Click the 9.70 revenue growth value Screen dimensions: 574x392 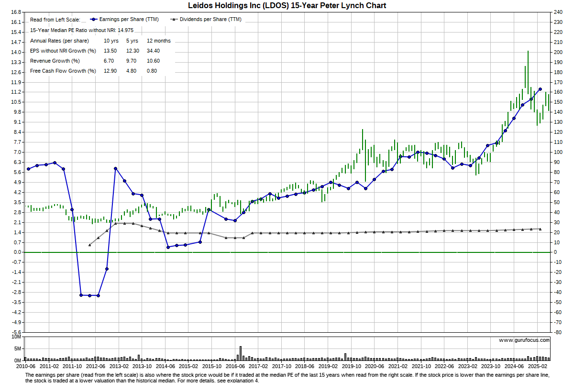click(x=132, y=61)
